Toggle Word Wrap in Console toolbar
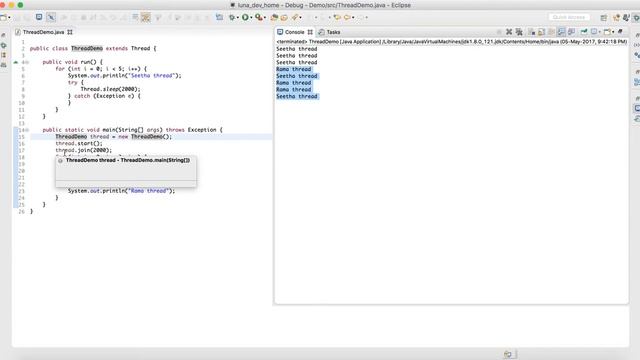640x360 pixels. pyautogui.click(x=551, y=32)
